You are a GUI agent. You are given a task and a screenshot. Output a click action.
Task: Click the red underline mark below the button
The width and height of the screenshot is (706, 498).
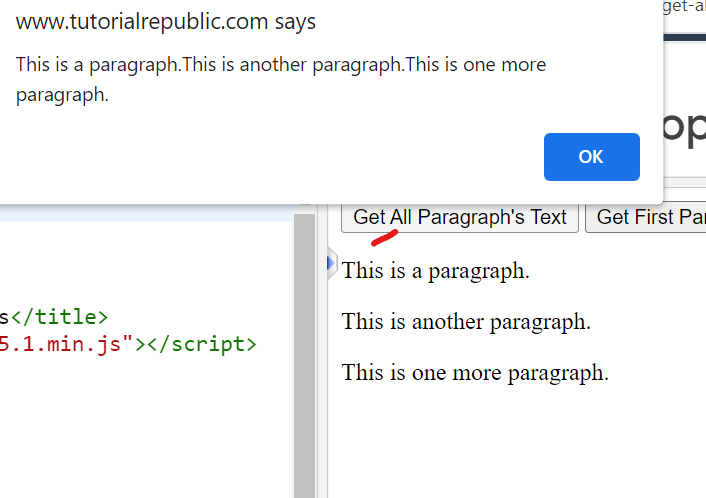pos(384,238)
